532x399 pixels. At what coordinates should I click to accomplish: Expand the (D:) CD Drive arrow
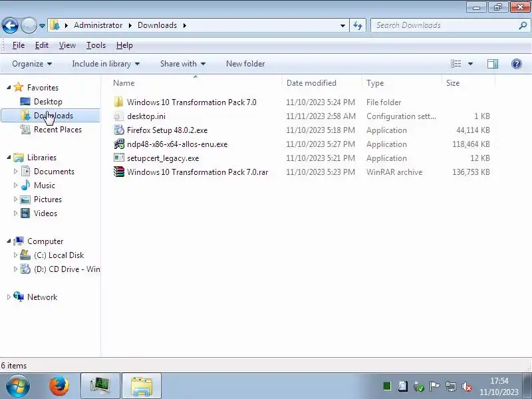15,269
